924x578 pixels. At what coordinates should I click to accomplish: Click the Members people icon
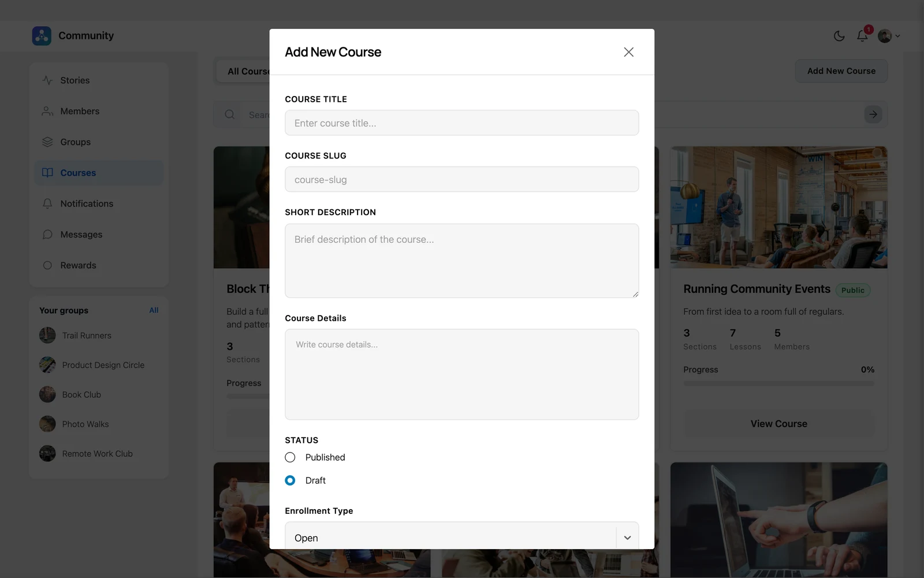[47, 111]
